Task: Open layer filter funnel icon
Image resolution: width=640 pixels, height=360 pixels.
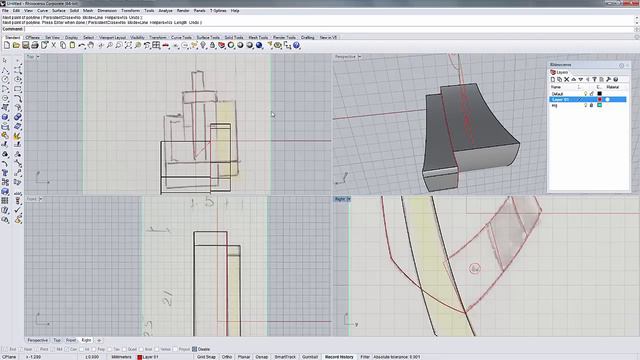Action: point(594,80)
